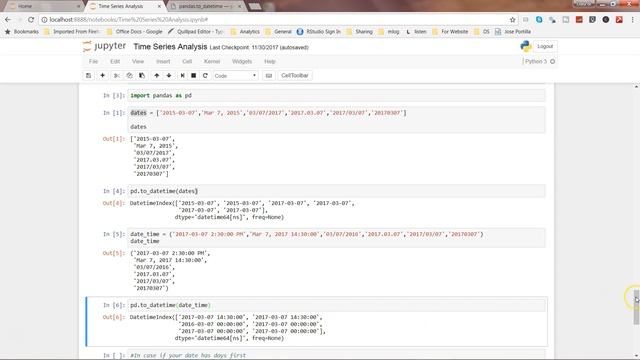The height and width of the screenshot is (360, 640).
Task: Insert cell below with the plus icon
Action: 102,76
